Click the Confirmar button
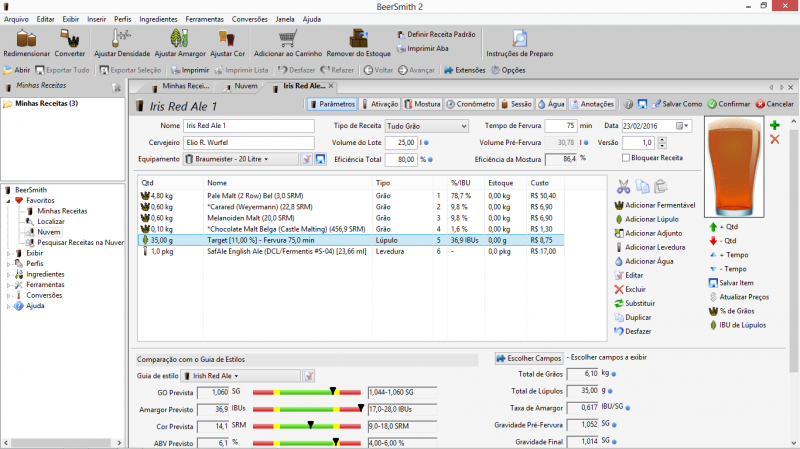This screenshot has height=449, width=800. [729, 104]
